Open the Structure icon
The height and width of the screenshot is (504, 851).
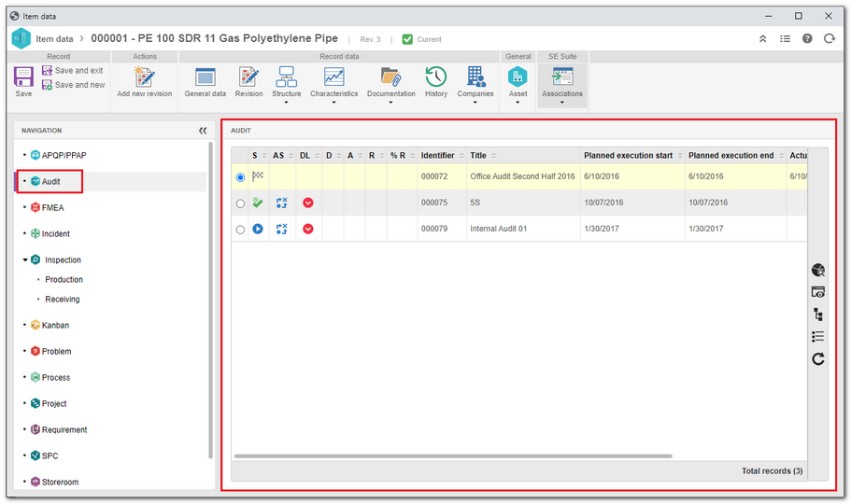point(286,77)
